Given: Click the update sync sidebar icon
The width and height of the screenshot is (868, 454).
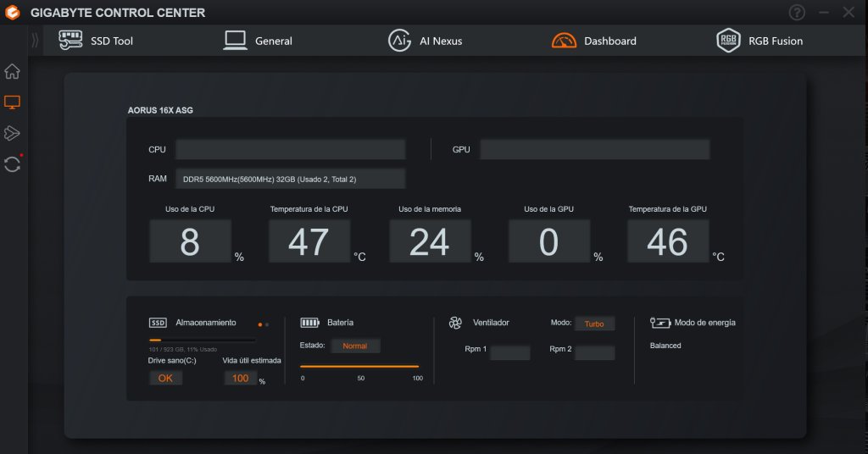Looking at the screenshot, I should point(12,164).
